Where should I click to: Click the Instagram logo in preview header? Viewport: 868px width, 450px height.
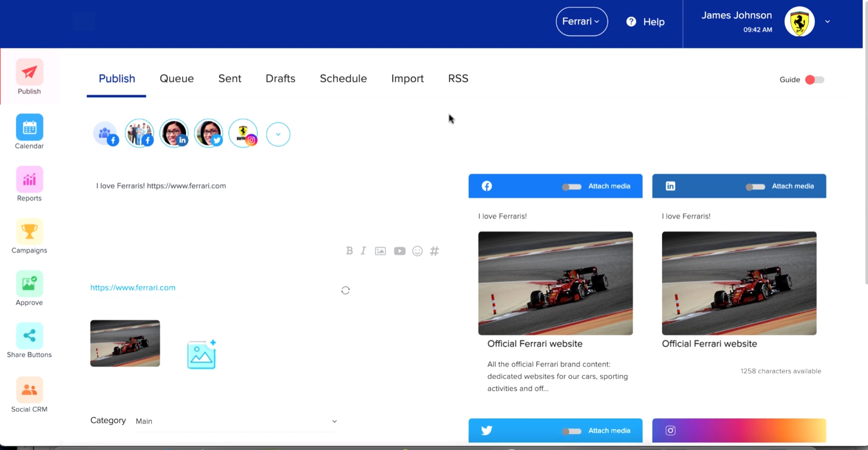pos(670,430)
